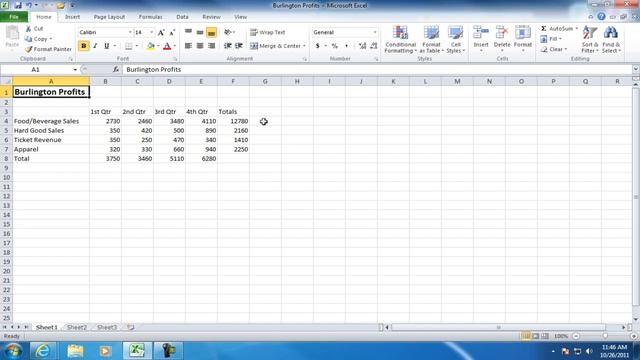Expand the Clear dropdown in Editing group
Viewport: 640px width, 360px height.
click(x=566, y=49)
